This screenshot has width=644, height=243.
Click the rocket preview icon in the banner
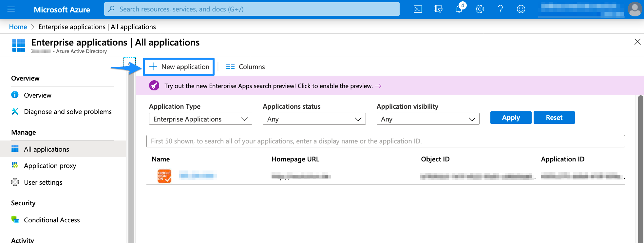pyautogui.click(x=154, y=86)
